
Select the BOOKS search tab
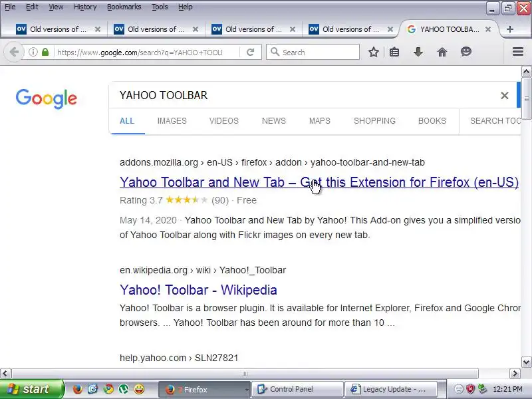tap(432, 121)
